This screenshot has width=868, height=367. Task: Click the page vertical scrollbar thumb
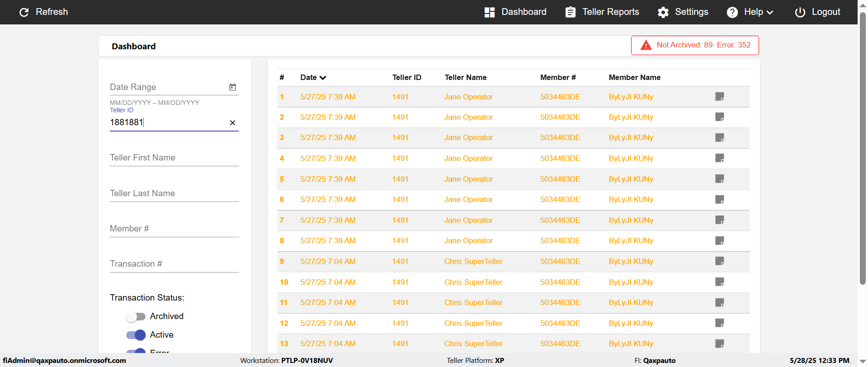point(863,149)
